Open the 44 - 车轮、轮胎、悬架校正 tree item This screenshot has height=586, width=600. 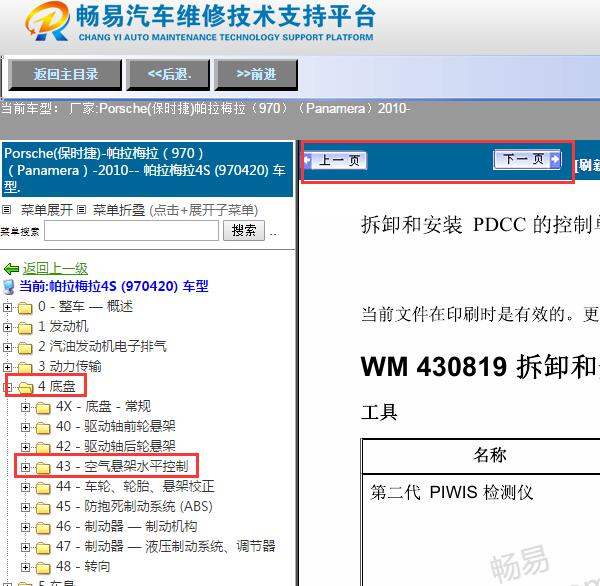point(135,486)
